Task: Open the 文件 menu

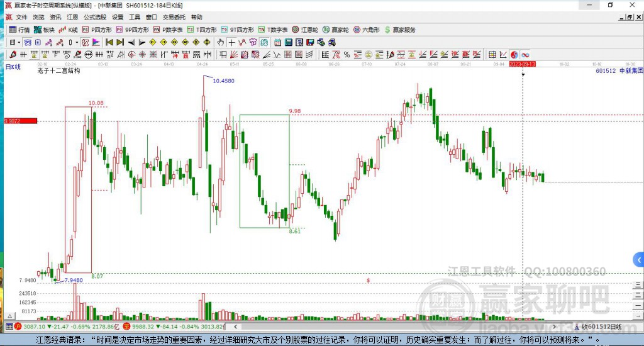Action: click(x=21, y=17)
